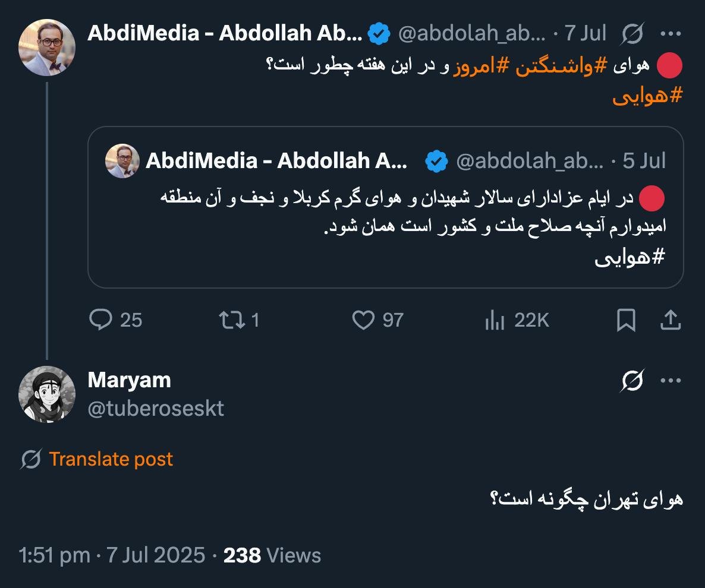Viewport: 705px width, 588px height.
Task: Click the Grok icon on AbdiMedia's post
Action: [632, 34]
